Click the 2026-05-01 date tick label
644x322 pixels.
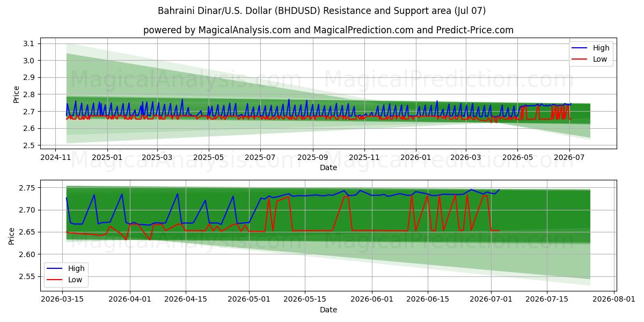(x=250, y=300)
